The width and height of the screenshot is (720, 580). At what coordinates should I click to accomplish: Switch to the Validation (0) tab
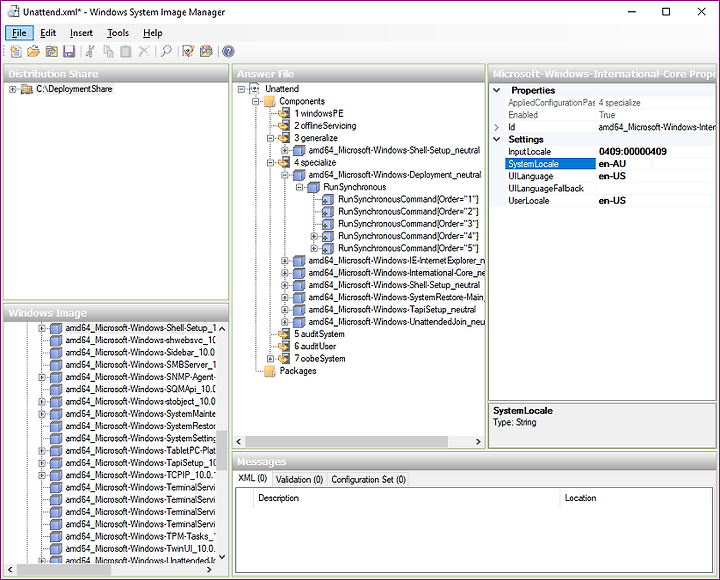(x=299, y=479)
